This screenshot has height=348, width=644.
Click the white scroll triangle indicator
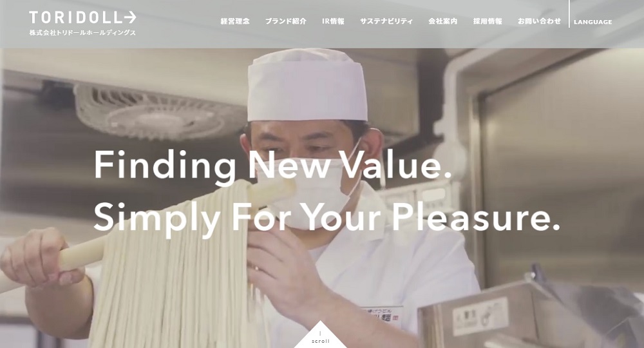[320, 334]
